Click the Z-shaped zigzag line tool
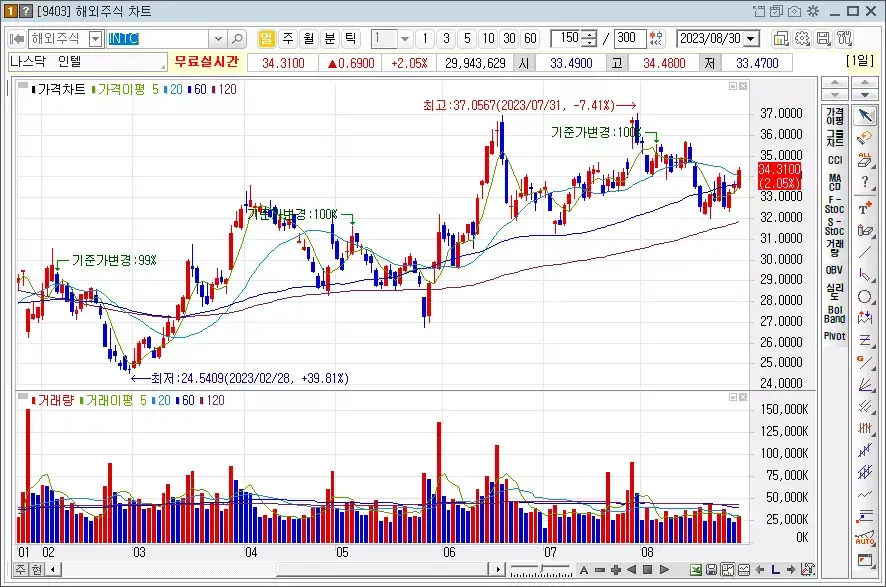The image size is (886, 587). pos(865,340)
